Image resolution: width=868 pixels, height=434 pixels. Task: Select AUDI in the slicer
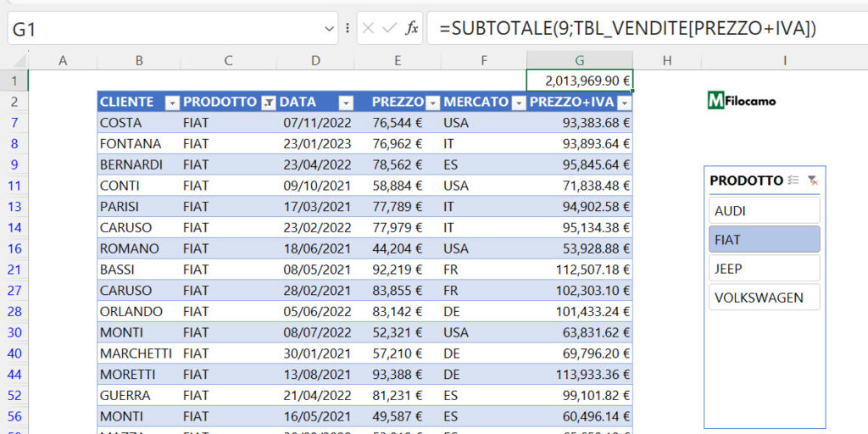pos(764,211)
